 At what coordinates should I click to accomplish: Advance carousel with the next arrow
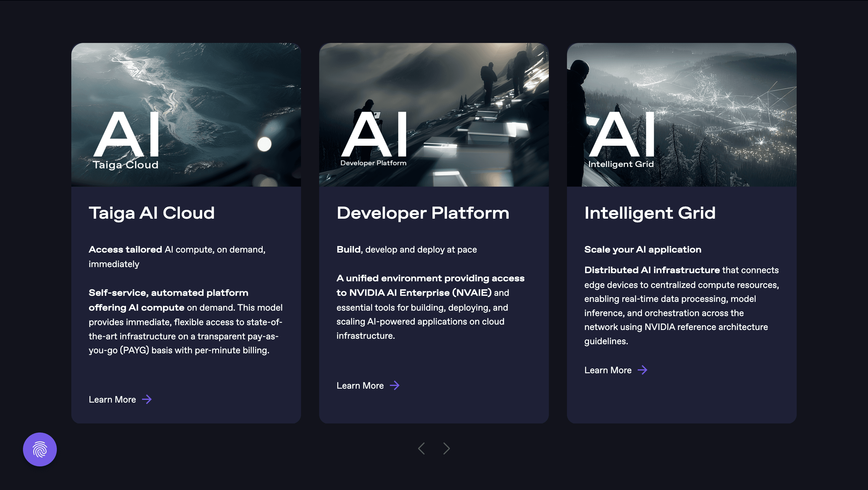click(446, 448)
